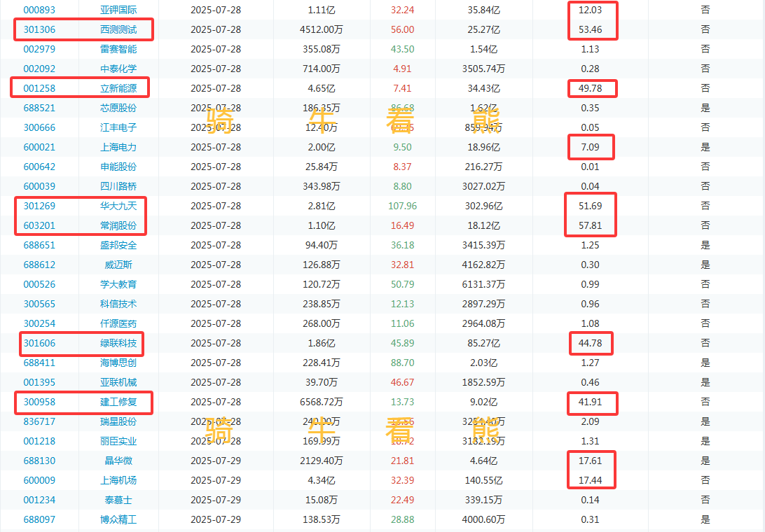This screenshot has height=532, width=765.
Task: Open stock code 688521
Action: tap(39, 108)
